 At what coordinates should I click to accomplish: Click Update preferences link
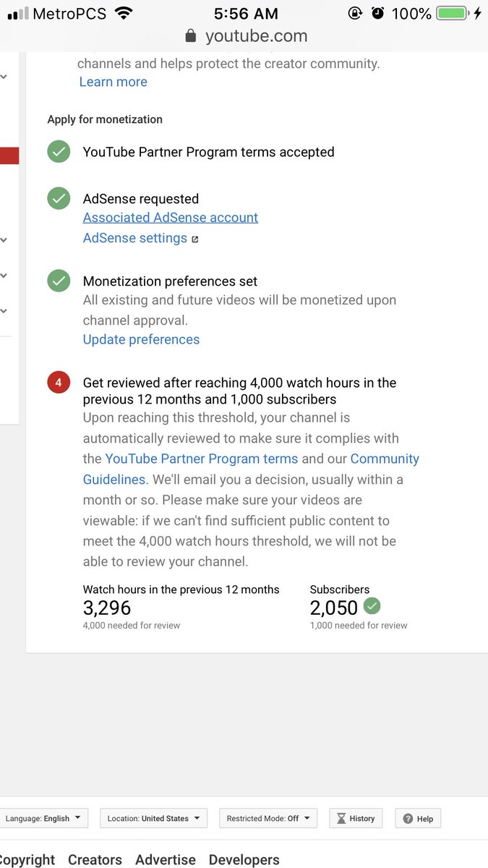141,339
